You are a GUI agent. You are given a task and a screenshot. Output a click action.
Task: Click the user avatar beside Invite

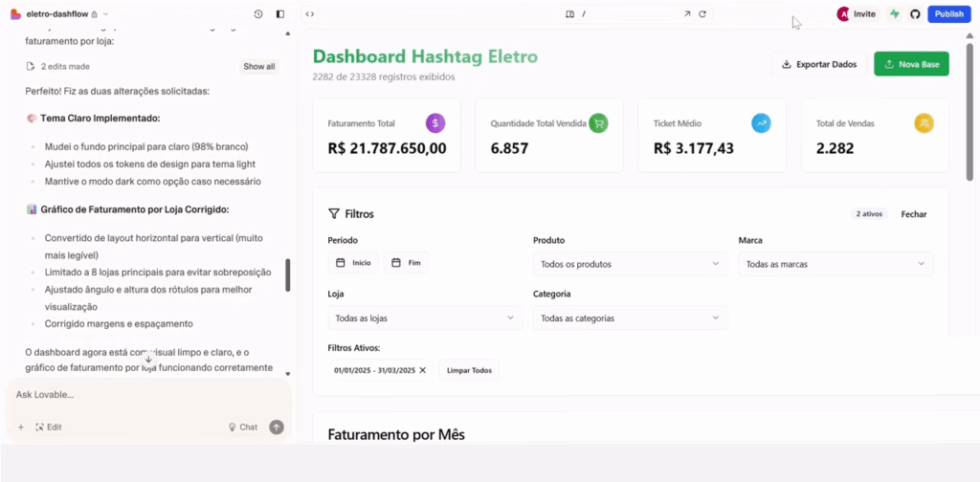[843, 13]
